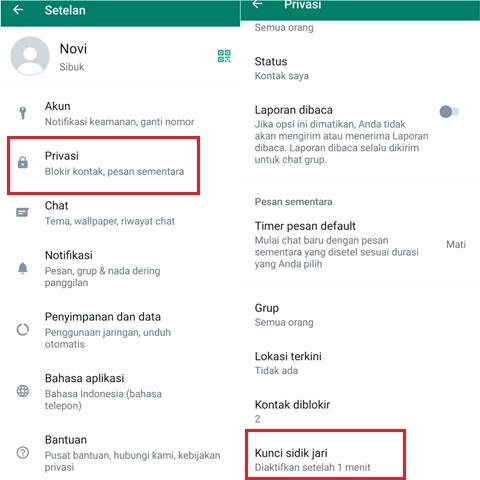Toggle the Laporan dibaca switch

(x=449, y=112)
